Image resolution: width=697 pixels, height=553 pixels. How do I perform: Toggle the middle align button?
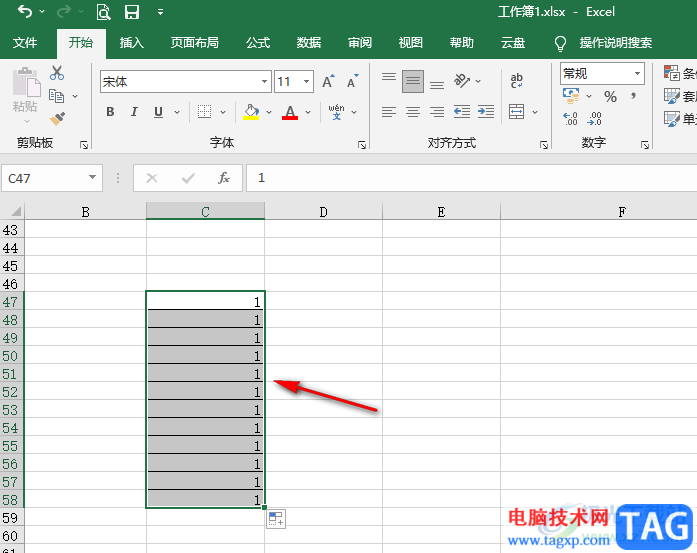(413, 81)
